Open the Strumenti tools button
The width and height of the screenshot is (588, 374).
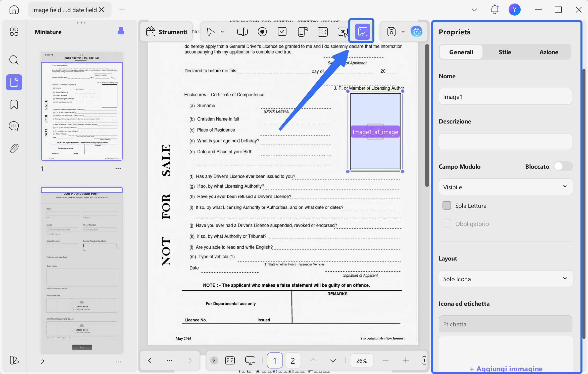coord(167,32)
